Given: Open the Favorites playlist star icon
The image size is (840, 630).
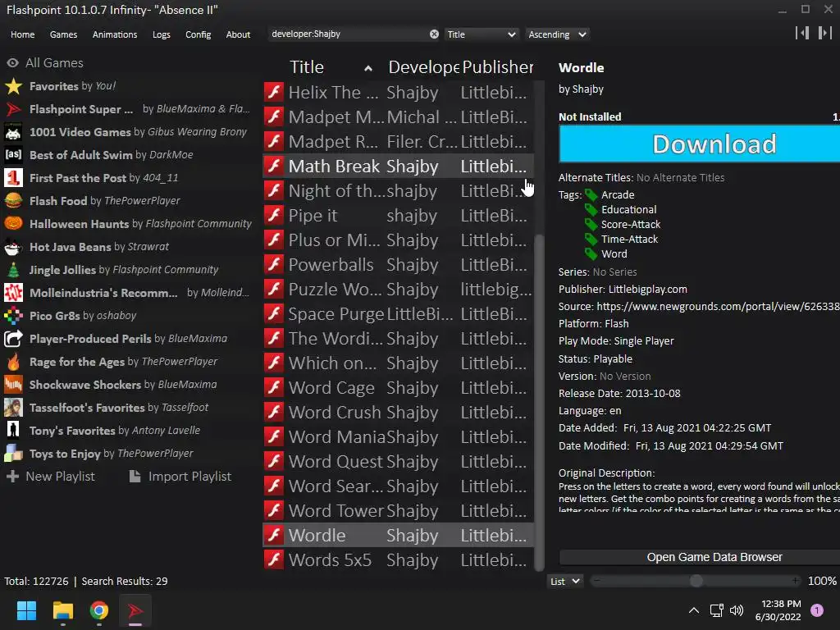Looking at the screenshot, I should (13, 86).
